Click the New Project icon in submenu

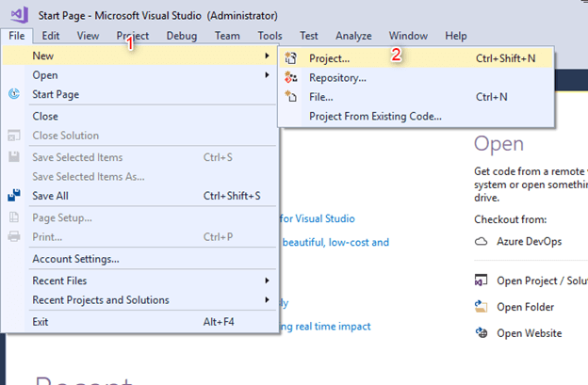(291, 58)
